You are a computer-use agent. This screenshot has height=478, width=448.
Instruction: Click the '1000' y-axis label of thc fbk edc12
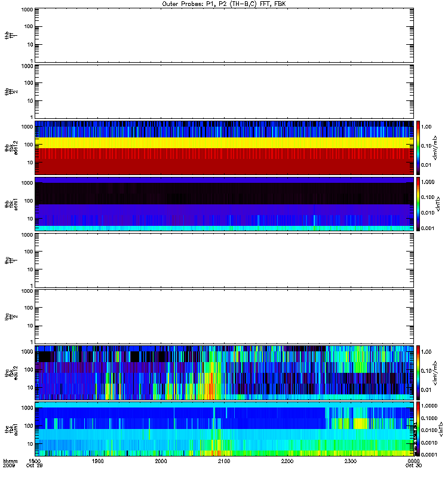[27, 352]
